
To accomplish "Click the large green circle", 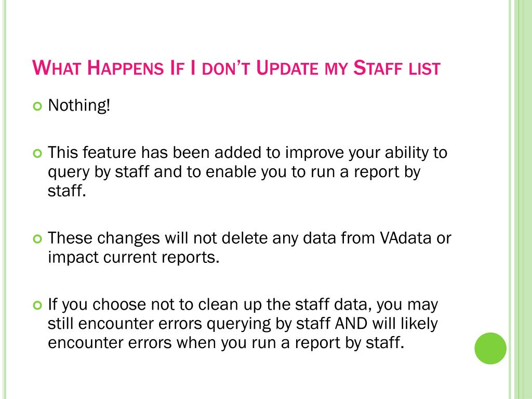I will click(x=490, y=349).
